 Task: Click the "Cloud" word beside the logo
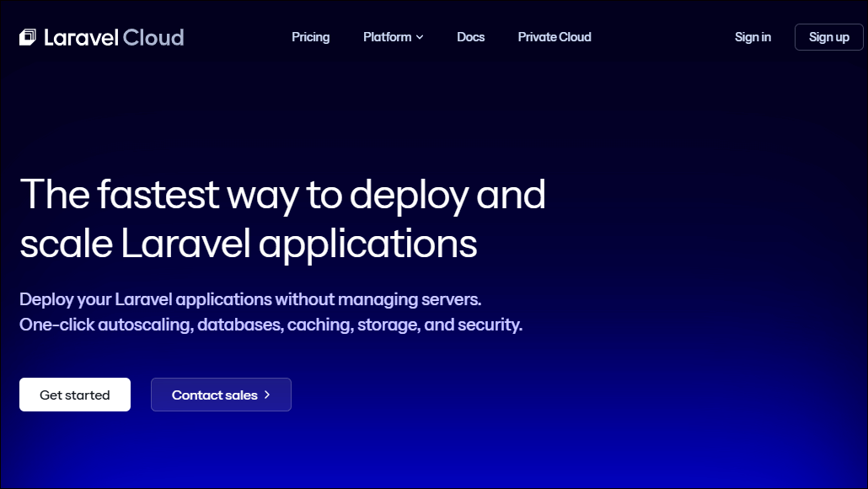pos(153,37)
